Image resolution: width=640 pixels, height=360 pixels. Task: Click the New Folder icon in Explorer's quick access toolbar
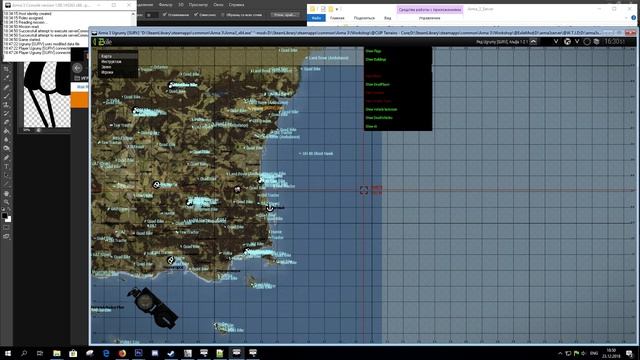point(331,9)
